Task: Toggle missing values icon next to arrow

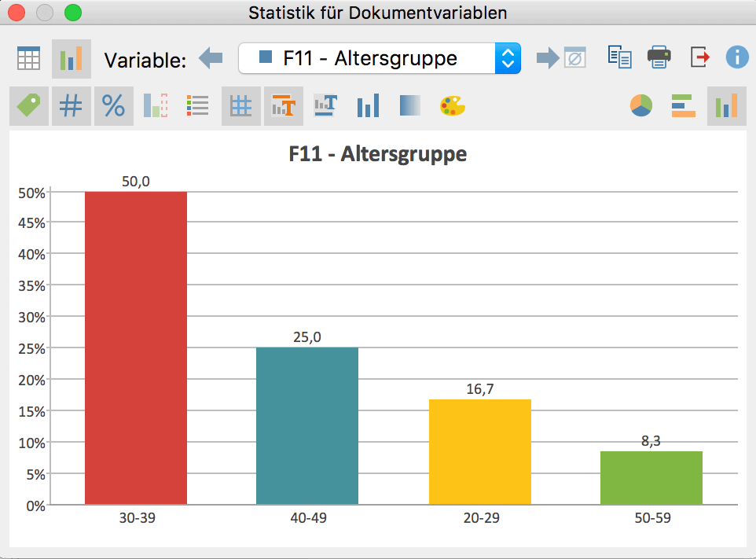Action: point(575,58)
